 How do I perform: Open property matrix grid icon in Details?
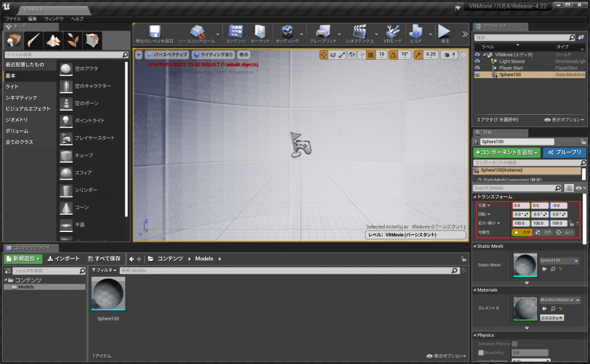(x=568, y=188)
